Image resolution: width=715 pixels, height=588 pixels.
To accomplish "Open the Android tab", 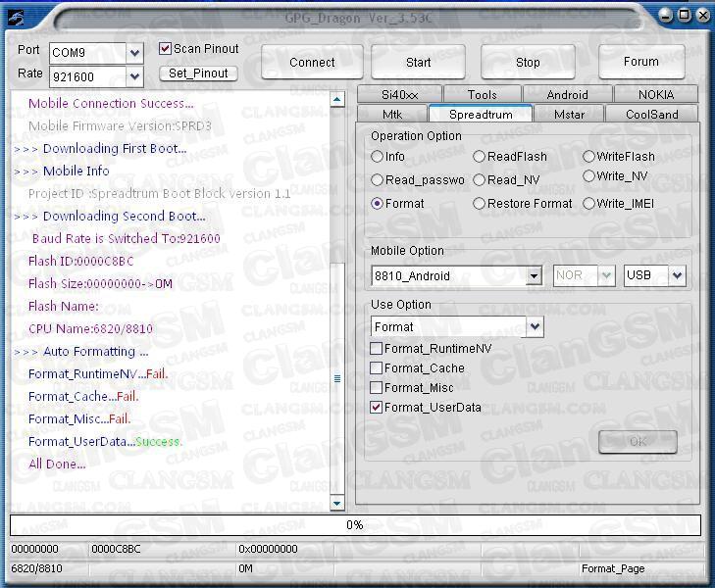I will point(567,95).
